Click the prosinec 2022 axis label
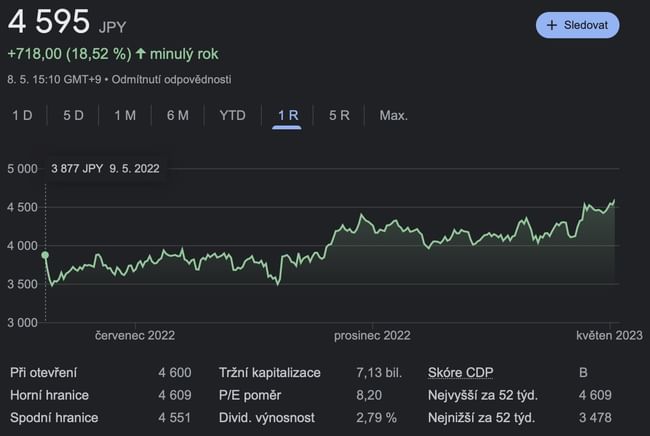 click(x=372, y=336)
